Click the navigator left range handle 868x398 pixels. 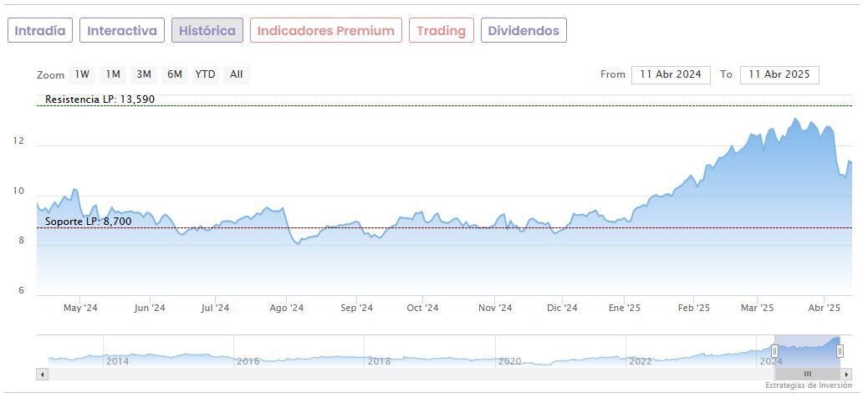[775, 351]
